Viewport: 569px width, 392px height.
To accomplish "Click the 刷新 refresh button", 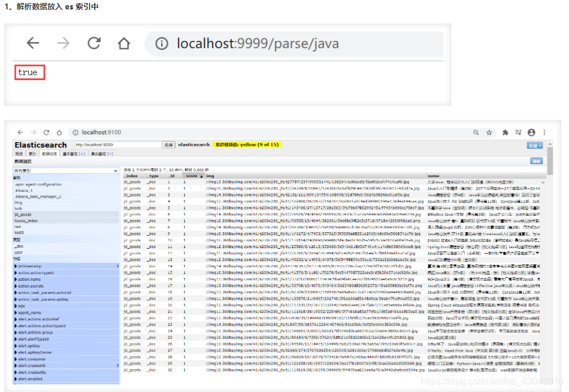I will pyautogui.click(x=536, y=161).
